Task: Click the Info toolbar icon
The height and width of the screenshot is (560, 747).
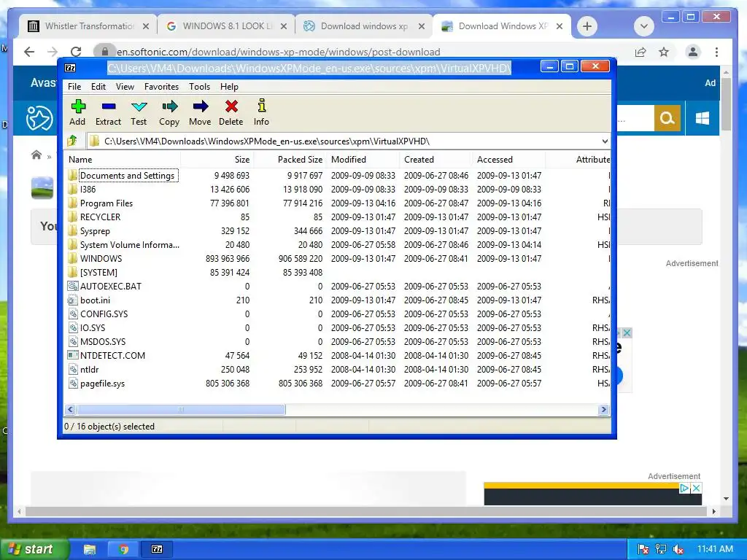Action: (x=262, y=106)
